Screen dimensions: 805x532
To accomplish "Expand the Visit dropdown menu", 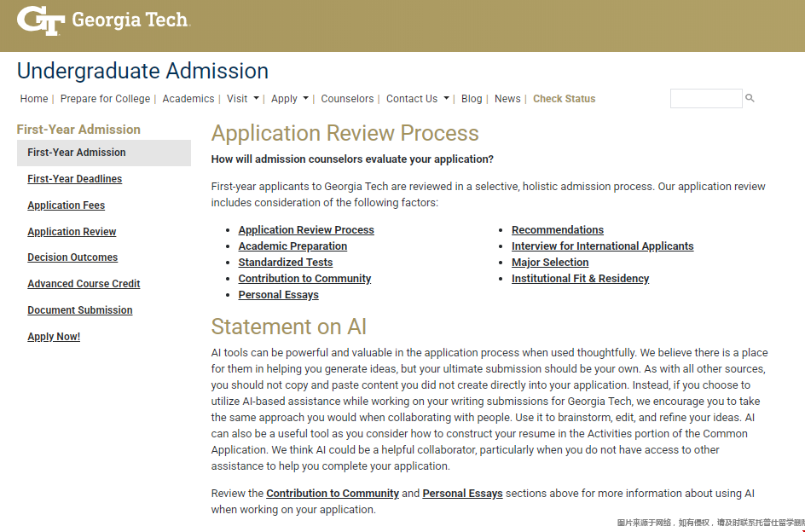I will [243, 99].
